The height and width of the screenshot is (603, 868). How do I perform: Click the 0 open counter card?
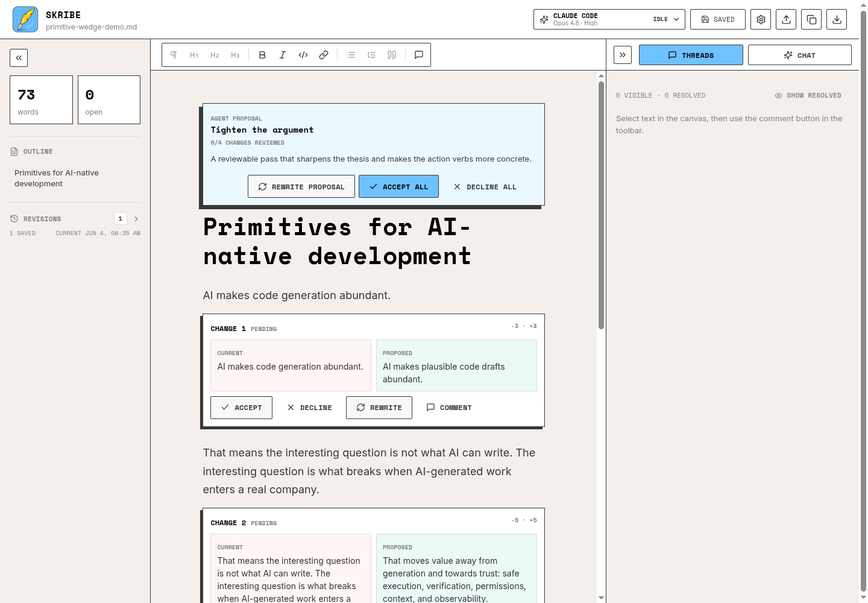(109, 99)
